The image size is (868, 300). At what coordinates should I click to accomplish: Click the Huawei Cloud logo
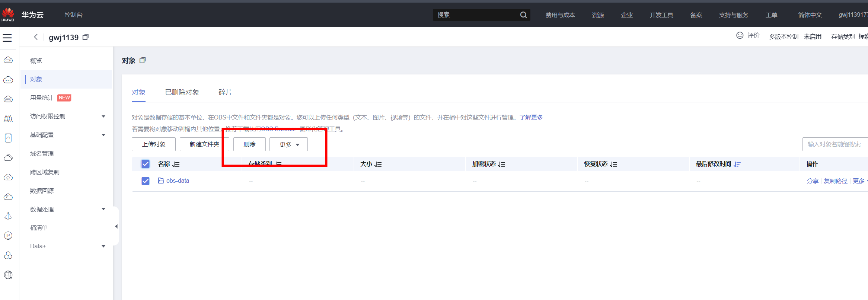pyautogui.click(x=8, y=15)
